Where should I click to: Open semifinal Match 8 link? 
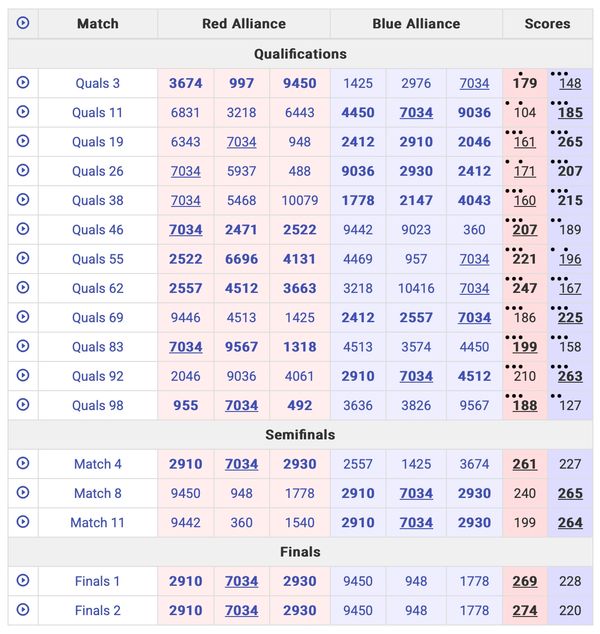97,493
